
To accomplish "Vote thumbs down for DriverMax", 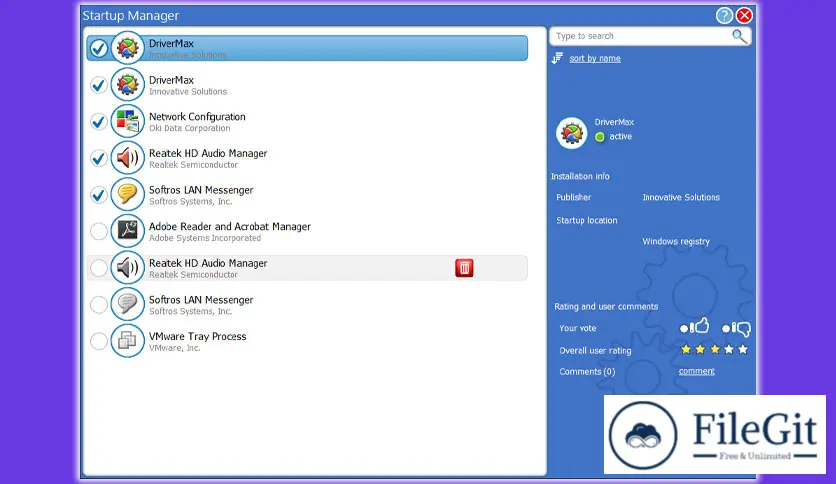I will pyautogui.click(x=736, y=328).
